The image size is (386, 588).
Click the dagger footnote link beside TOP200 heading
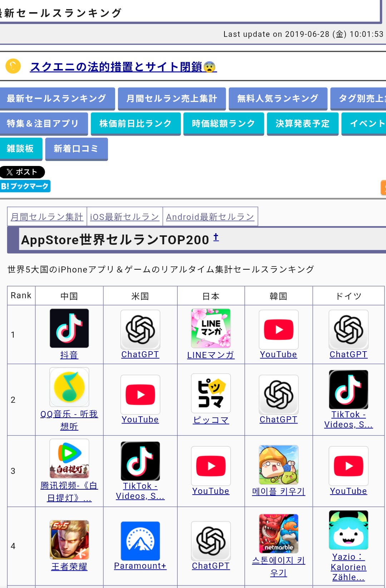click(x=216, y=237)
